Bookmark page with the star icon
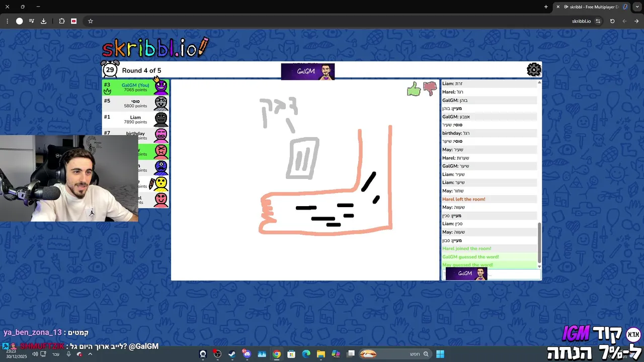This screenshot has height=362, width=644. tap(91, 21)
